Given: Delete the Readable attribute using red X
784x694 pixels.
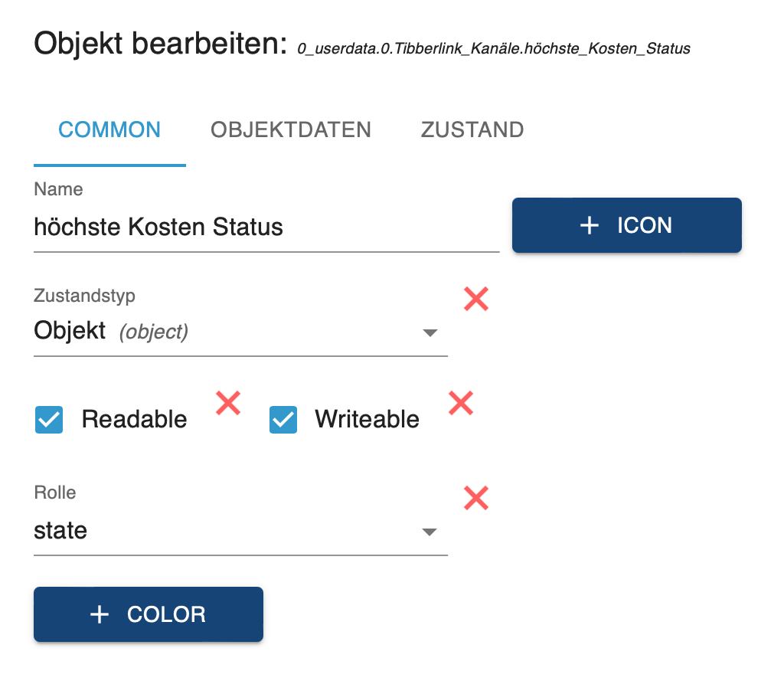Looking at the screenshot, I should click(x=228, y=402).
